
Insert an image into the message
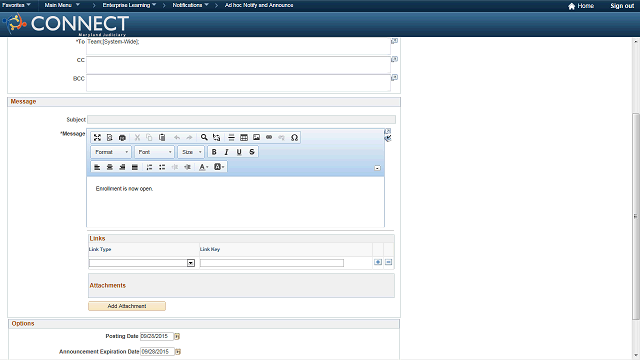(256, 138)
